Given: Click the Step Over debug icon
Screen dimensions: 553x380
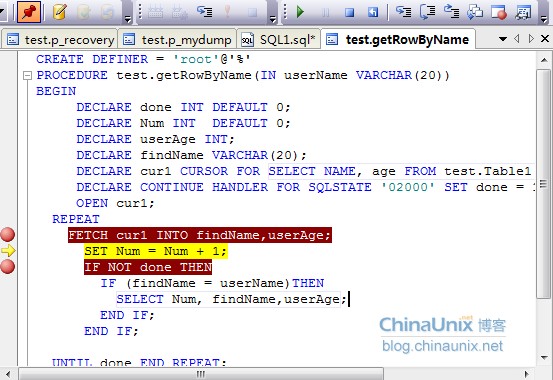Looking at the screenshot, I should (427, 12).
